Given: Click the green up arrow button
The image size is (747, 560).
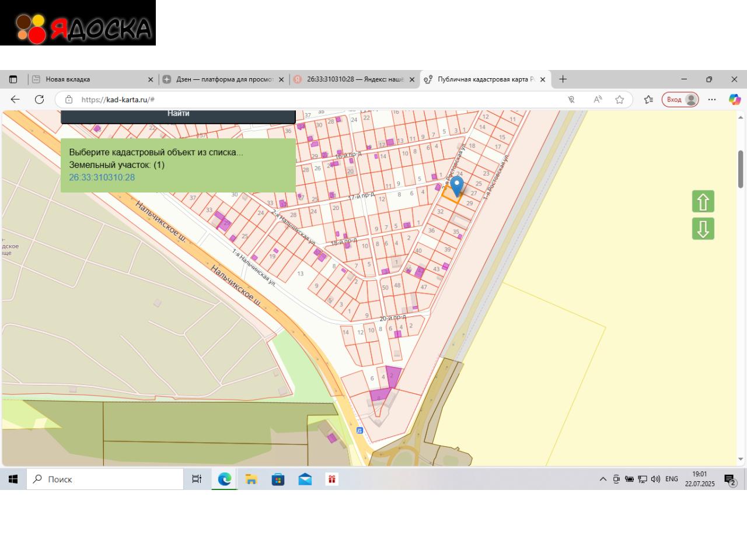Looking at the screenshot, I should [x=703, y=202].
